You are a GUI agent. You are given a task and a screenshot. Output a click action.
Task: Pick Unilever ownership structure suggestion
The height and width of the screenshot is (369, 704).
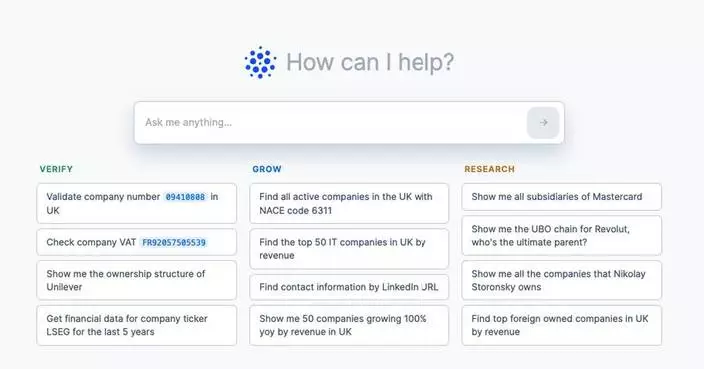click(136, 280)
